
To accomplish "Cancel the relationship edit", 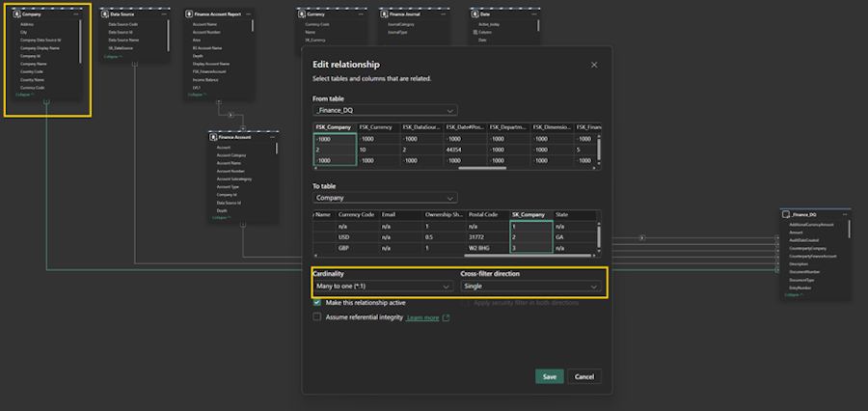I will point(583,377).
